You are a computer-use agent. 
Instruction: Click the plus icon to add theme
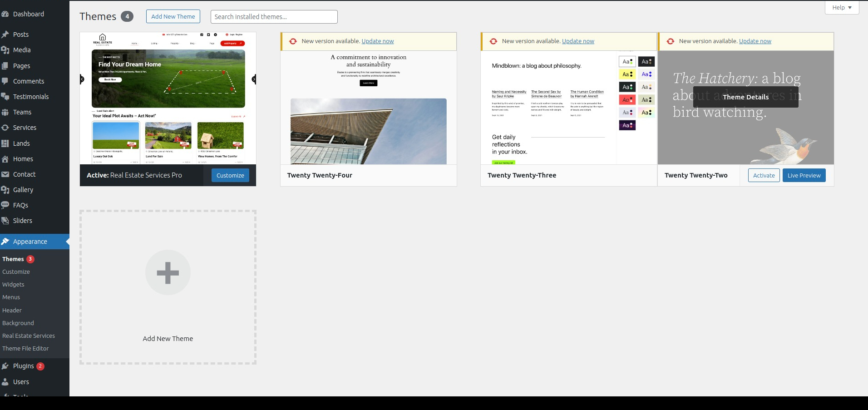[168, 272]
